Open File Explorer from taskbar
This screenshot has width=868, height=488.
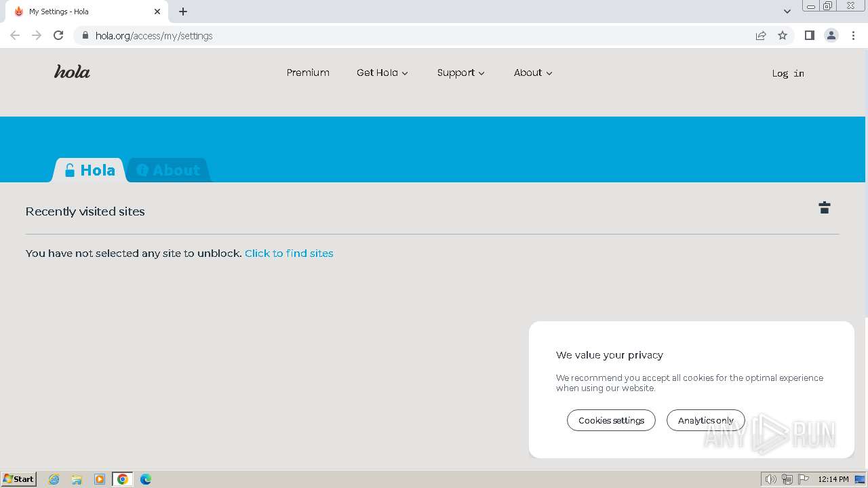coord(77,479)
